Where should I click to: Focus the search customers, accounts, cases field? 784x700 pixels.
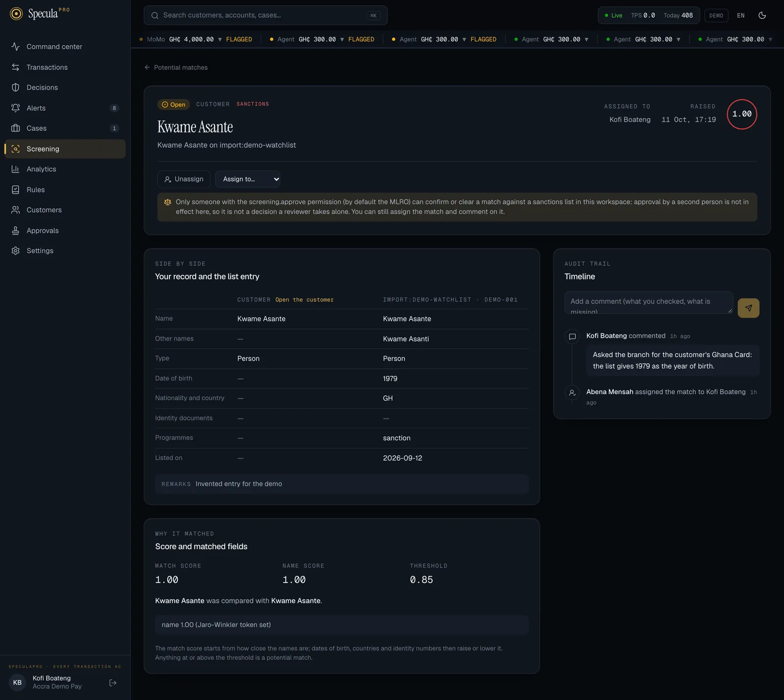266,15
